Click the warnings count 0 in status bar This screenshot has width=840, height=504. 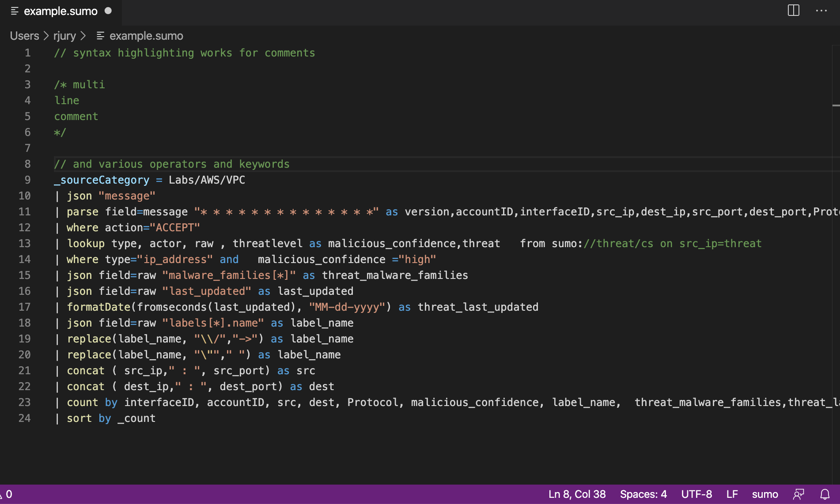pos(7,494)
